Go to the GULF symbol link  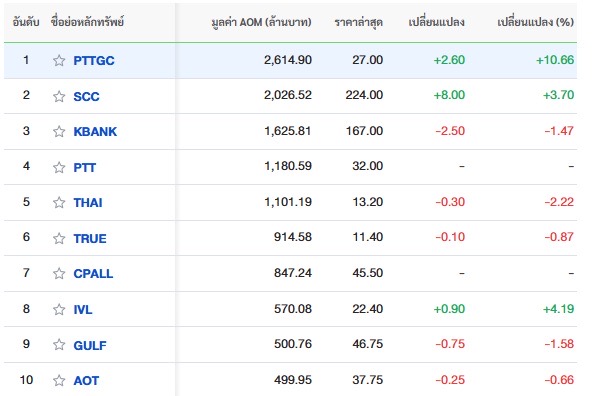[90, 345]
